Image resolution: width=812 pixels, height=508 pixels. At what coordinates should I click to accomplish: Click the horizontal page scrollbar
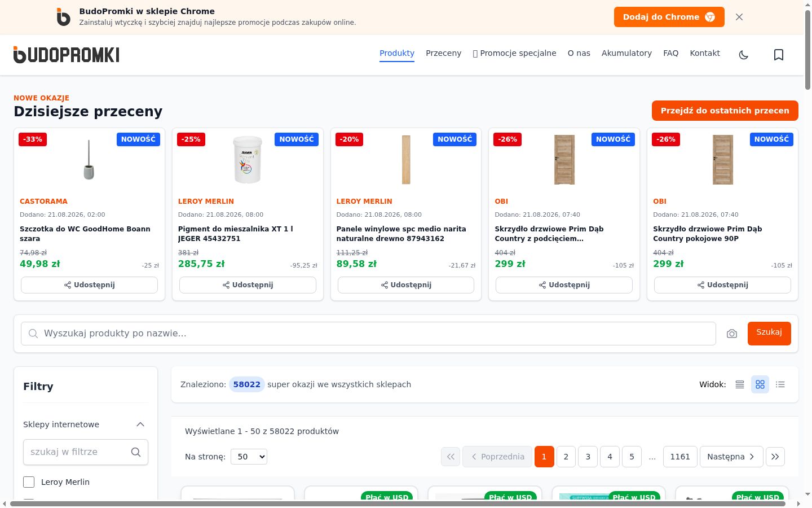[x=398, y=503]
